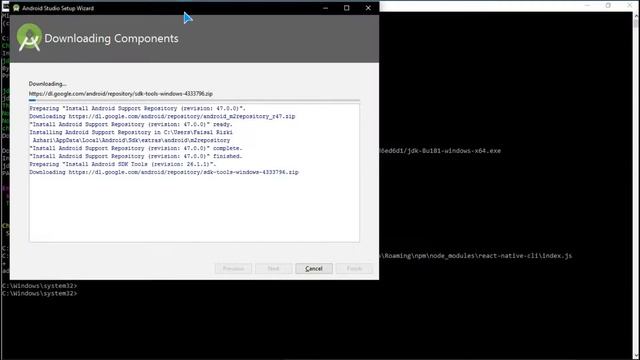Click the sdk-tools-windows download URL under Downloading
Image resolution: width=640 pixels, height=360 pixels.
[121, 93]
